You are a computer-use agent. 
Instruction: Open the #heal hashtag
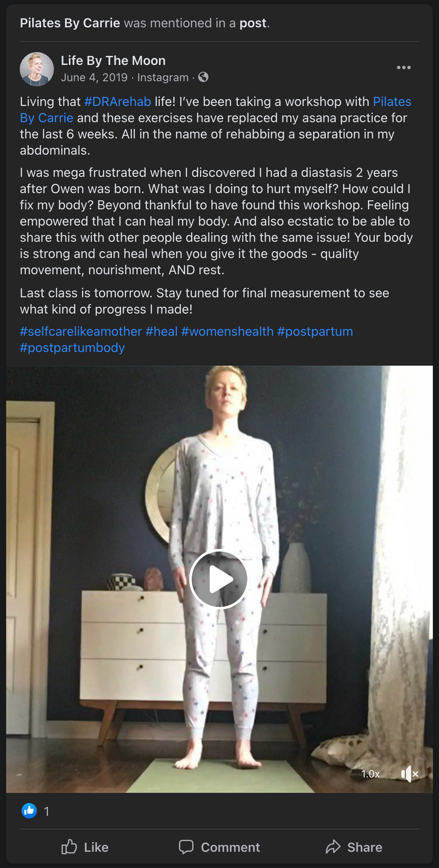[x=161, y=332]
